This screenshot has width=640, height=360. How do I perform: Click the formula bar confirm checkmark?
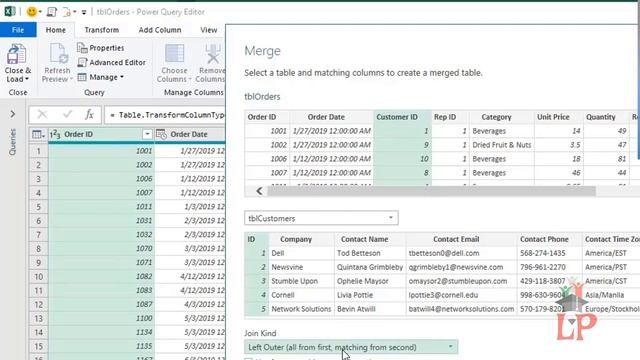pyautogui.click(x=67, y=115)
